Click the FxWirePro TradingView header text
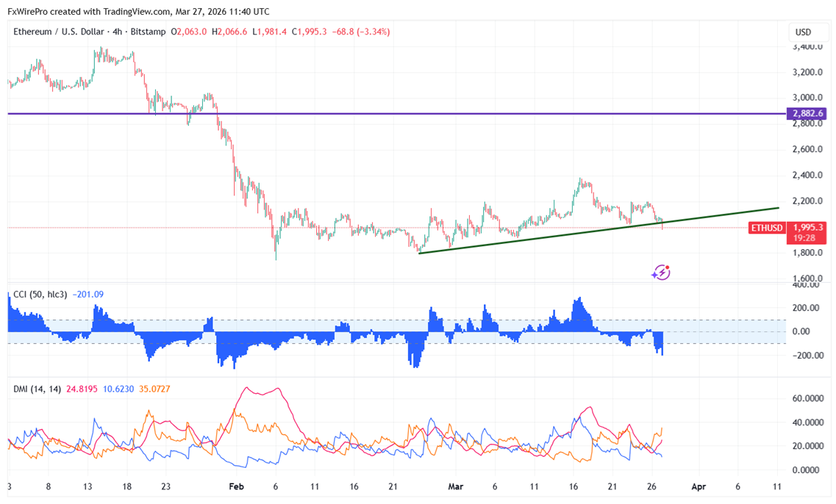 (138, 11)
